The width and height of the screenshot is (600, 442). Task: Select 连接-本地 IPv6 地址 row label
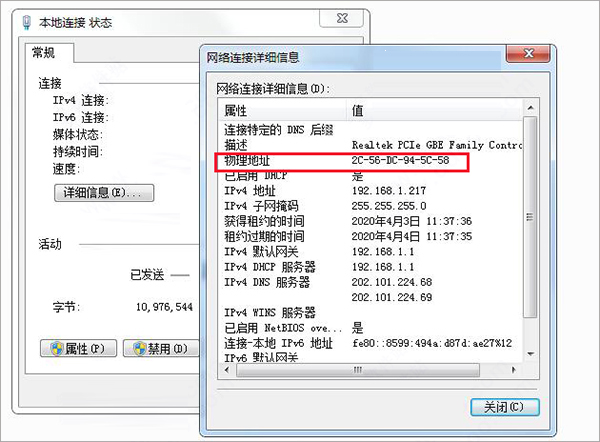coord(279,343)
